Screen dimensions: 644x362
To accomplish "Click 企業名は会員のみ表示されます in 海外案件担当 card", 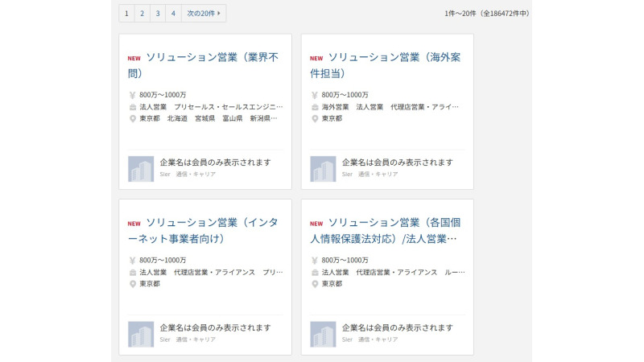I will pyautogui.click(x=398, y=162).
